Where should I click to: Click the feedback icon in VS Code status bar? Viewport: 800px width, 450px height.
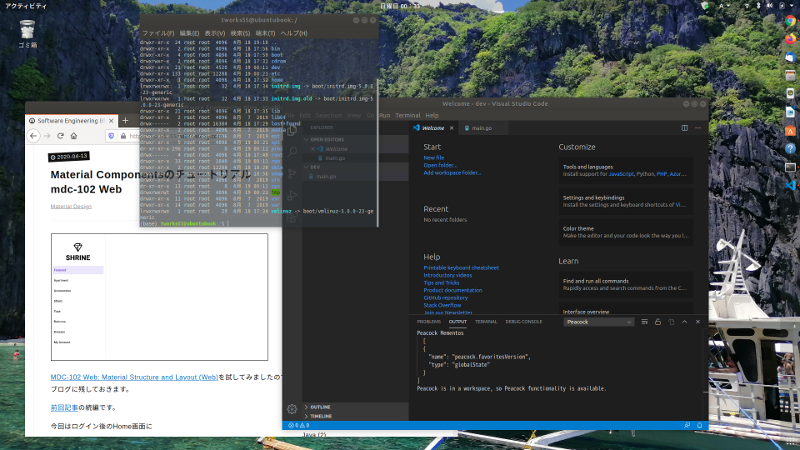point(687,425)
